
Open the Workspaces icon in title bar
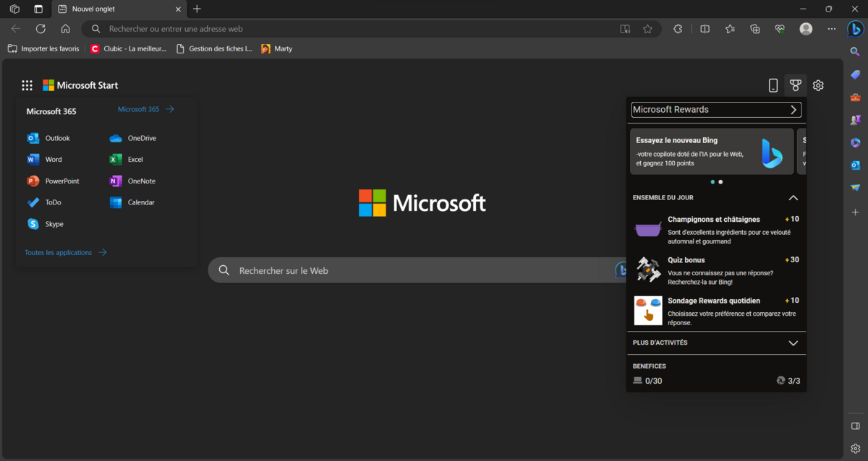(14, 9)
